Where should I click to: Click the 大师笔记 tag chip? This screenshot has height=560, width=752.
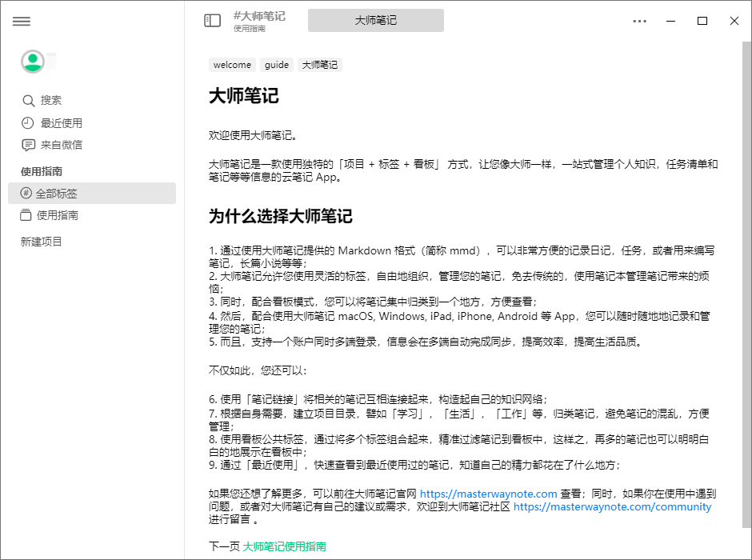tap(320, 65)
